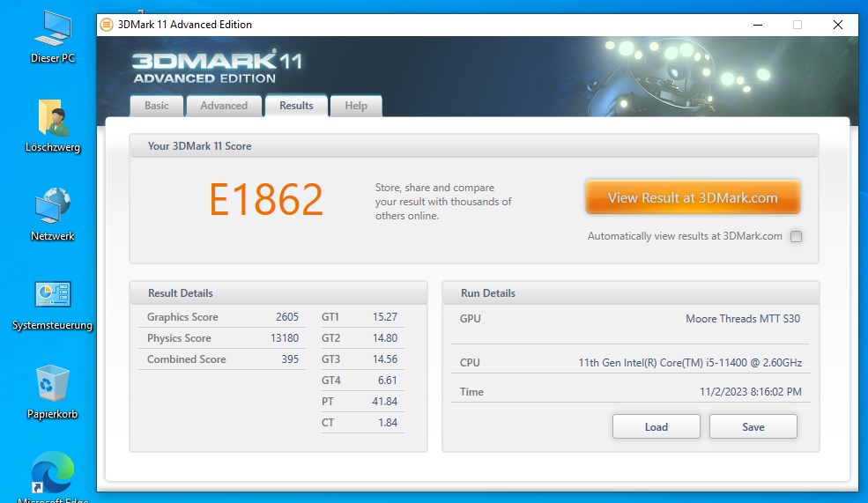Image resolution: width=868 pixels, height=503 pixels.
Task: Open the Dieser PC desktop icon
Action: [53, 36]
